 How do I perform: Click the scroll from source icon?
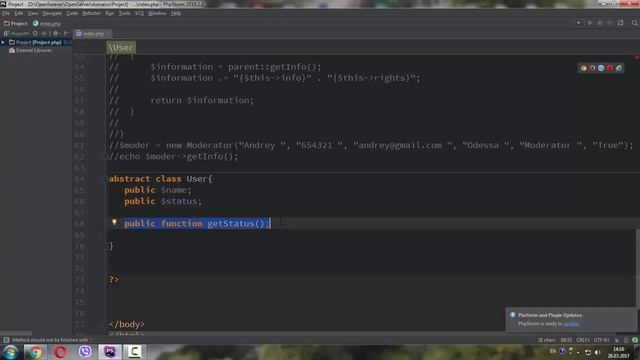(x=35, y=33)
